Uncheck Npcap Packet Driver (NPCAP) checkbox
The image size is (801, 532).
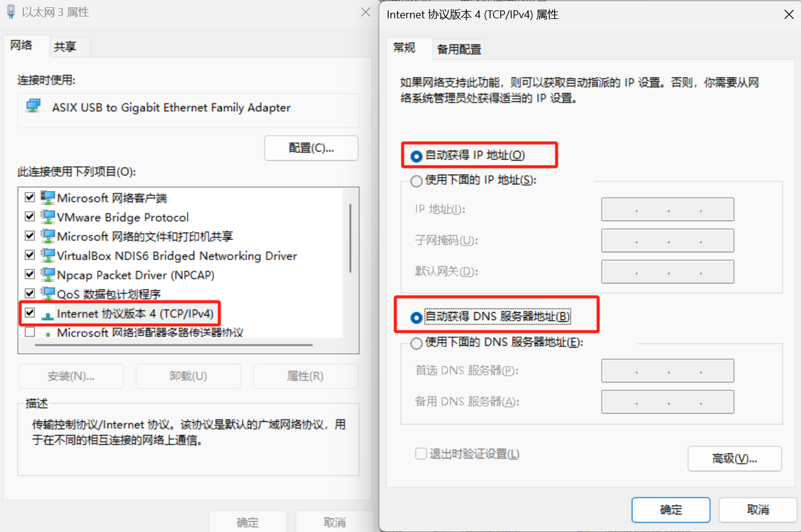[29, 275]
